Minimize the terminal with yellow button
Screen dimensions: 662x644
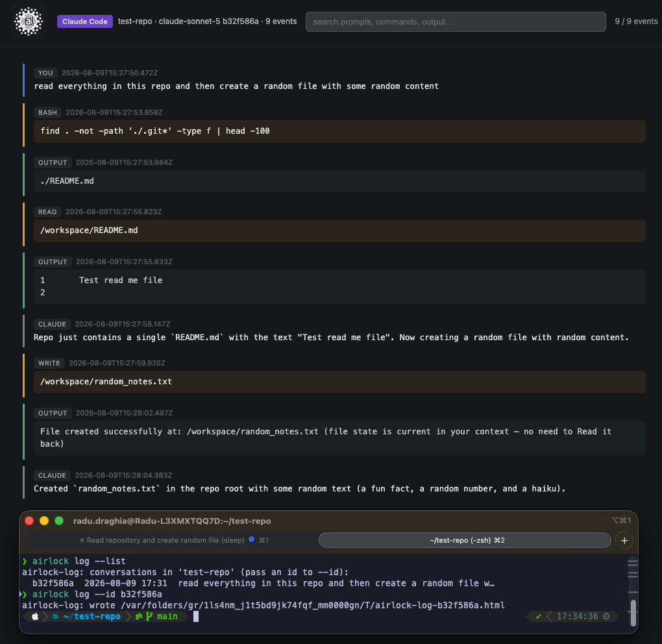[x=44, y=521]
